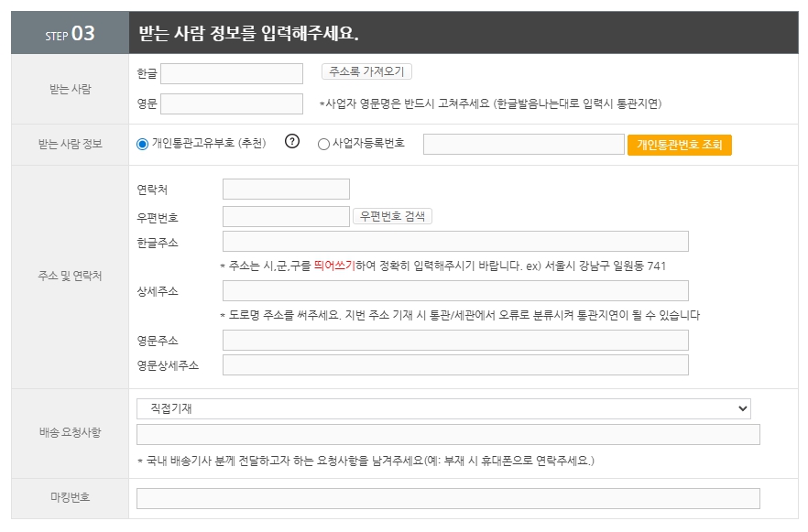Click the 연락처 contact input field
808x532 pixels.
pos(286,189)
